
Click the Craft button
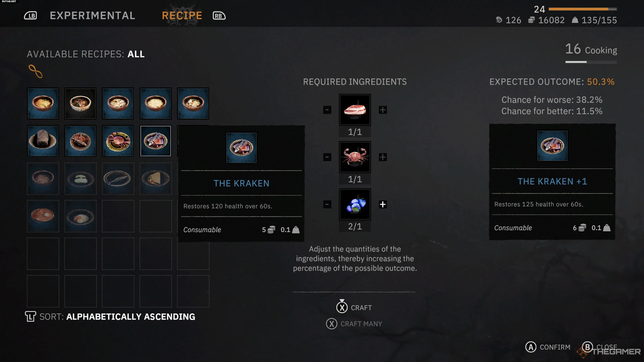click(354, 308)
